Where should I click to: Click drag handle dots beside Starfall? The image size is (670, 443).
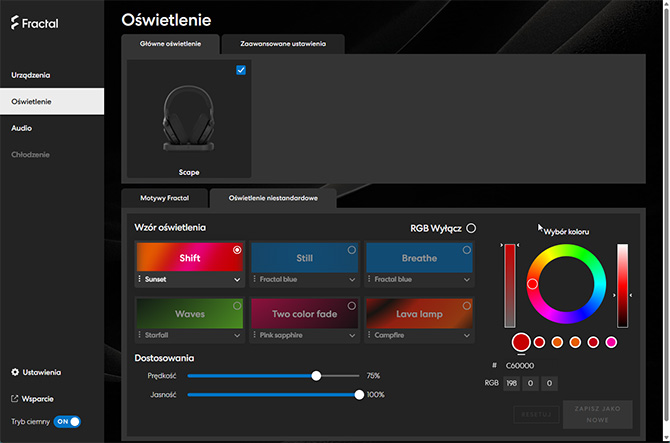140,335
